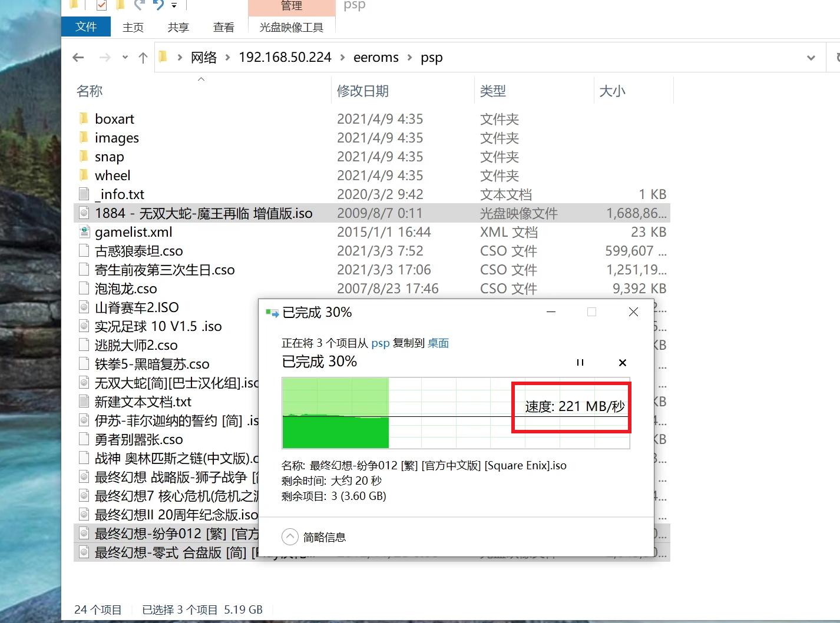Click the back navigation arrow
The width and height of the screenshot is (840, 623).
78,57
